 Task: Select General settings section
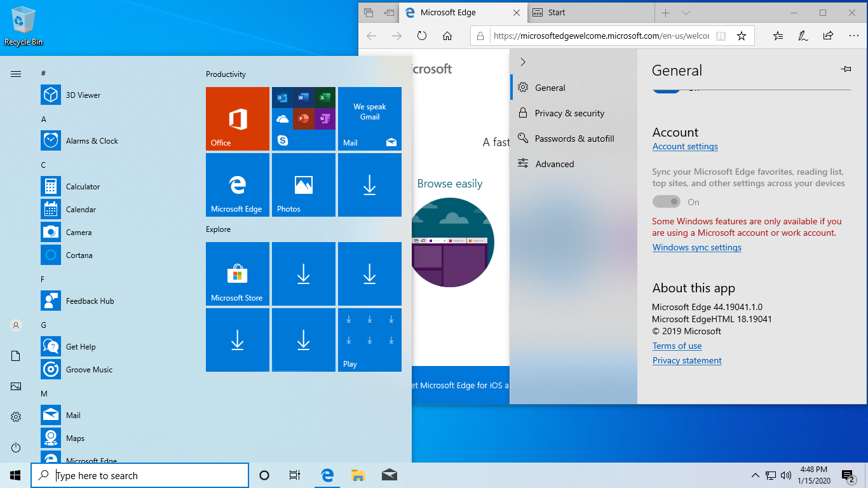[574, 88]
